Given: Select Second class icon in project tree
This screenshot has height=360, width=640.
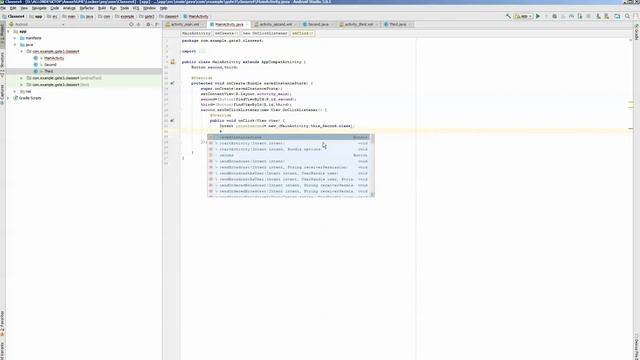Looking at the screenshot, I should (36, 64).
